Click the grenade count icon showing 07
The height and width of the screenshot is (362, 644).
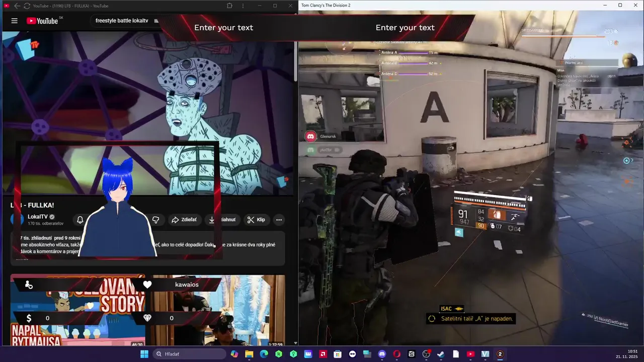pyautogui.click(x=496, y=227)
